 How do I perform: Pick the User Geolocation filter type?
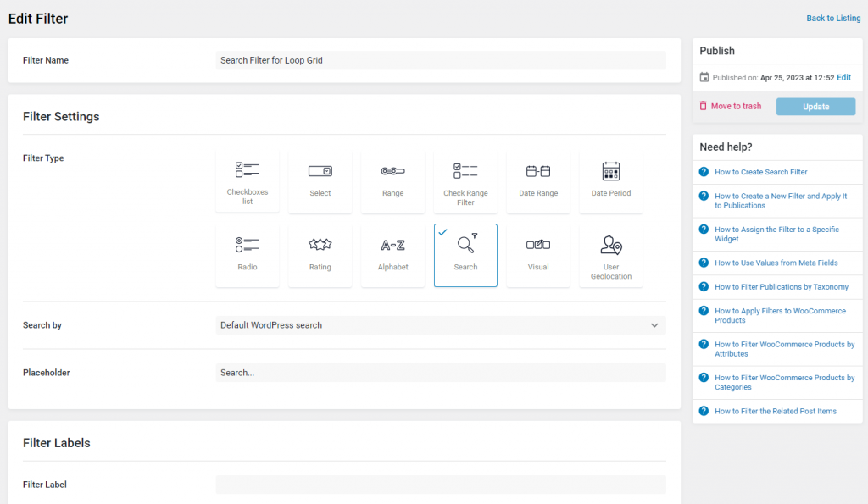tap(610, 256)
